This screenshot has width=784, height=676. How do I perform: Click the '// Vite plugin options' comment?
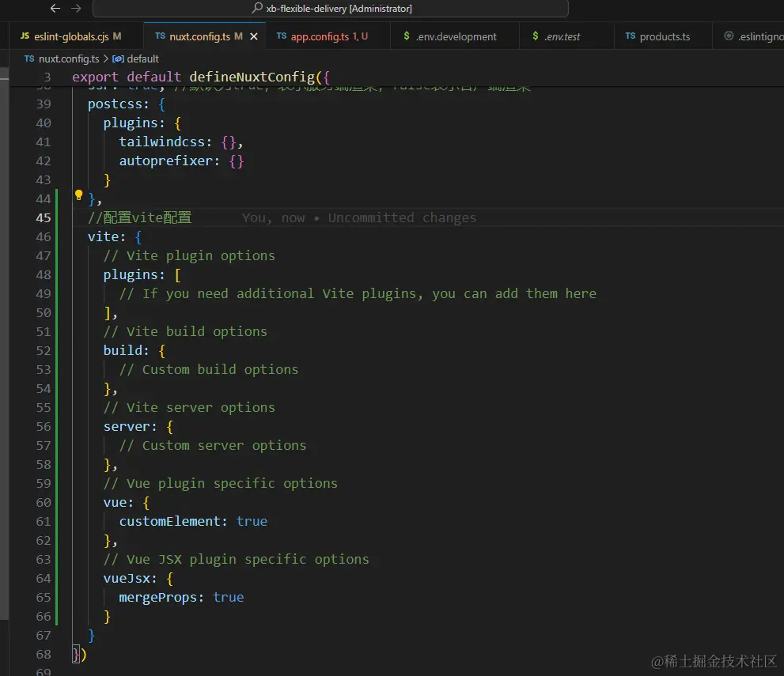[x=189, y=256]
